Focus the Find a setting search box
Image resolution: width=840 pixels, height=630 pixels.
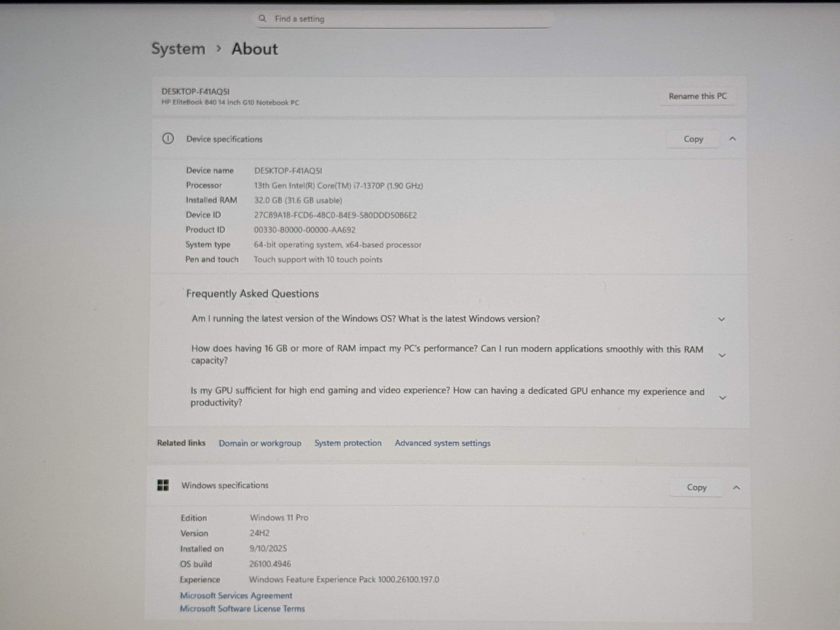coord(404,19)
